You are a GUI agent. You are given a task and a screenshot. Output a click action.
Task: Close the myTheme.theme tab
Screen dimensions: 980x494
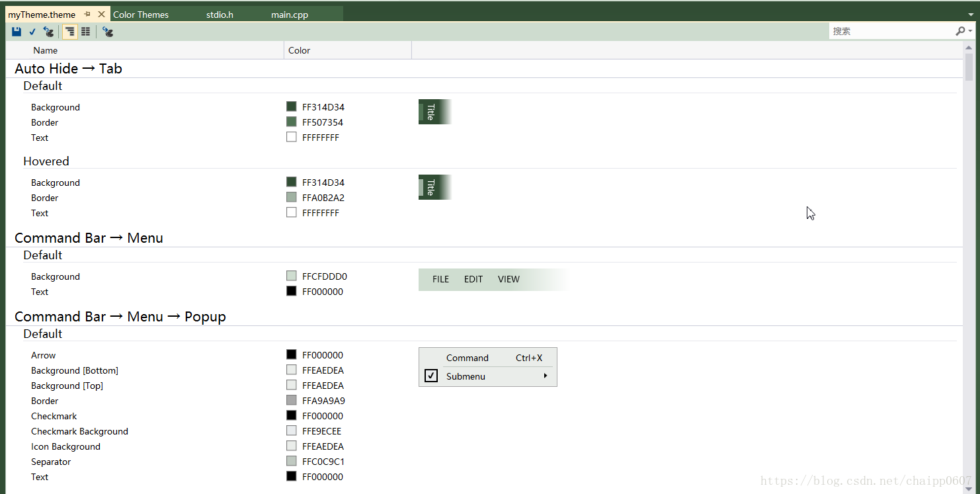coord(101,14)
